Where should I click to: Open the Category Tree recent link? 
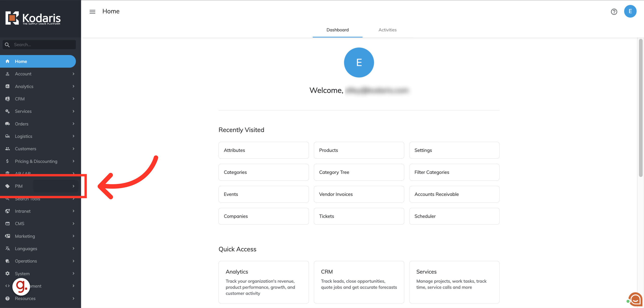(358, 172)
